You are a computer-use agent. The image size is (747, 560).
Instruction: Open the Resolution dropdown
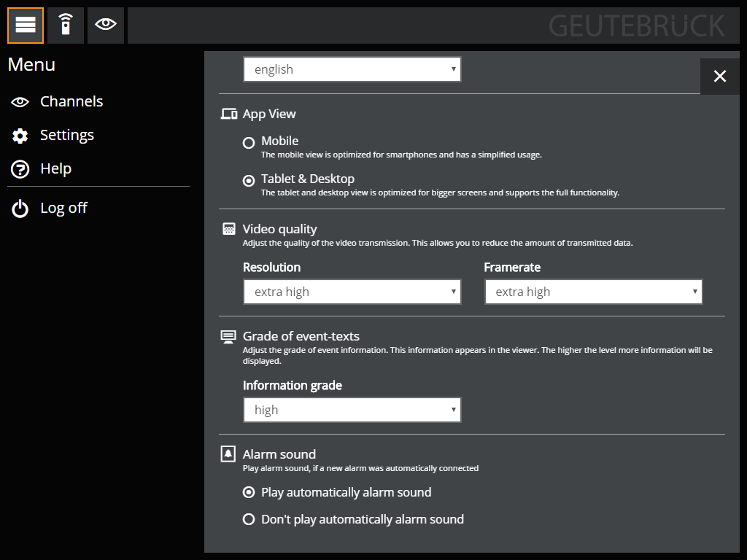coord(352,292)
